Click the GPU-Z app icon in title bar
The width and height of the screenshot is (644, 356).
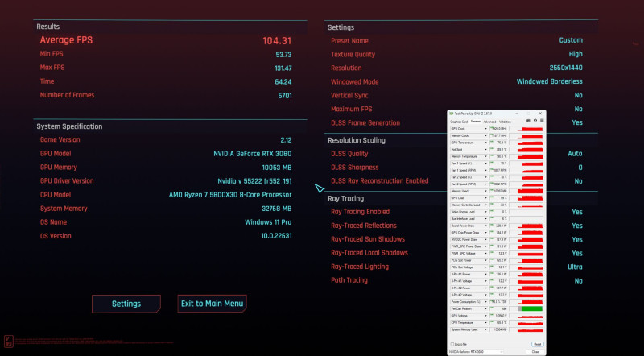(452, 114)
